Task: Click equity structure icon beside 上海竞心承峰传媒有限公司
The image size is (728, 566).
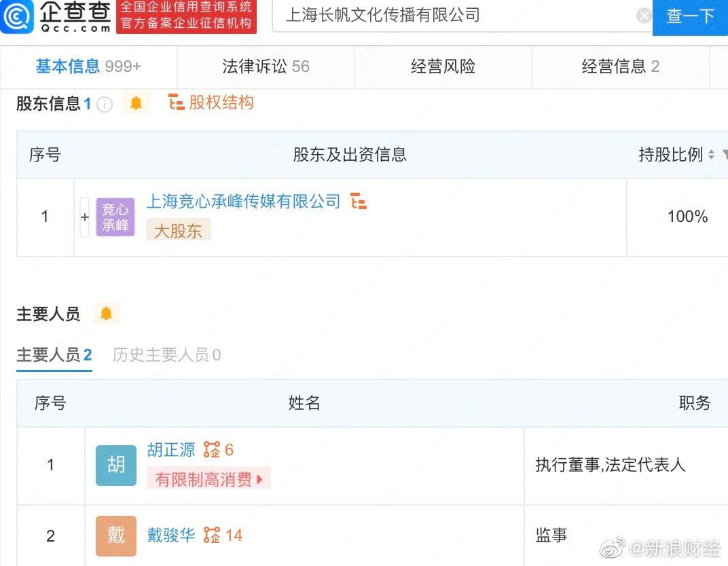Action: point(359,202)
